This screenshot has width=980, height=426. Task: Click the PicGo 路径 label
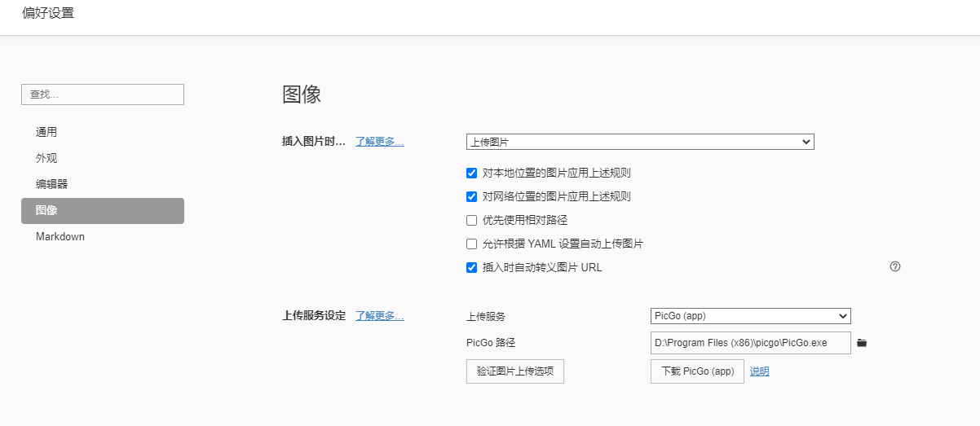491,343
